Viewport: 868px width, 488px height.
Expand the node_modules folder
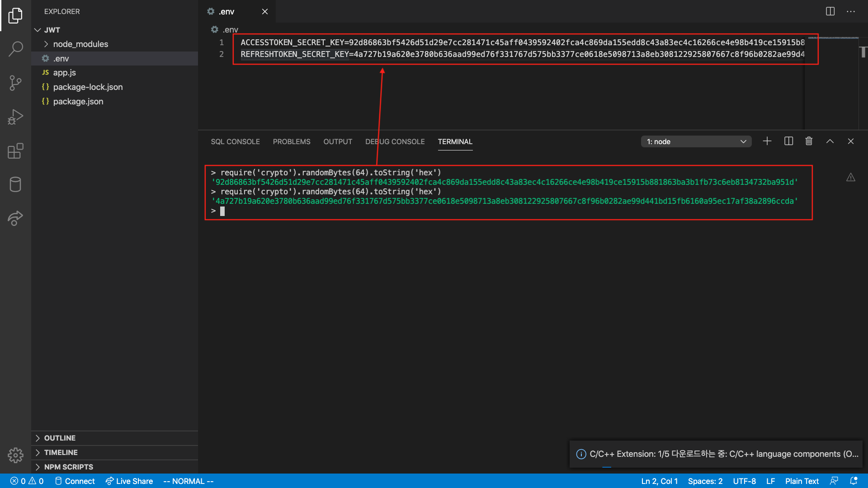click(x=80, y=44)
